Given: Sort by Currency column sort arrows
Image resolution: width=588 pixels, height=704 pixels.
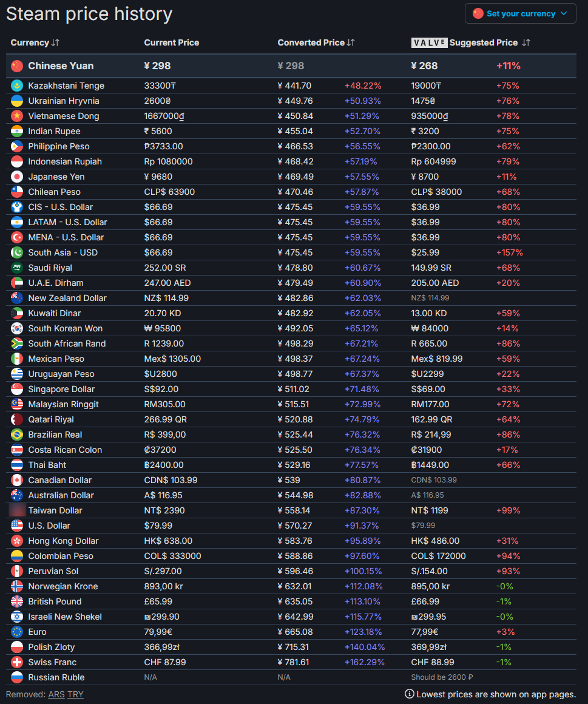Looking at the screenshot, I should click(x=55, y=42).
